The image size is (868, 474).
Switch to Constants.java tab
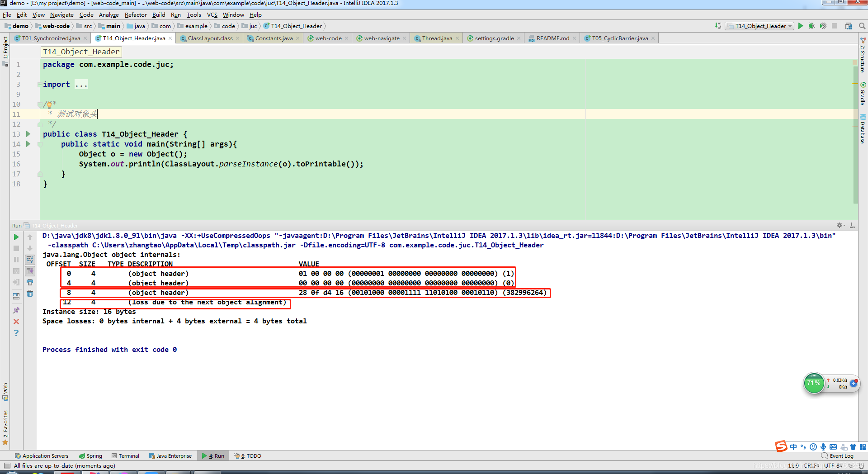[274, 38]
